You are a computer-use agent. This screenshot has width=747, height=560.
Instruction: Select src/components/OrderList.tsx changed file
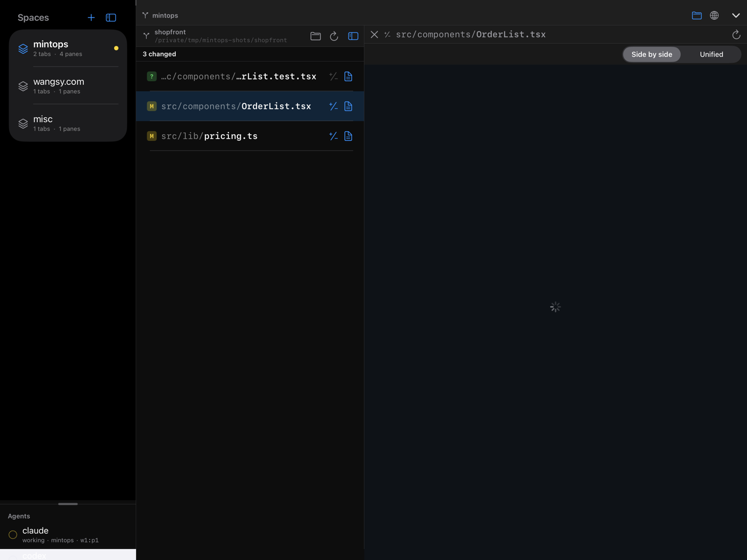pos(250,106)
